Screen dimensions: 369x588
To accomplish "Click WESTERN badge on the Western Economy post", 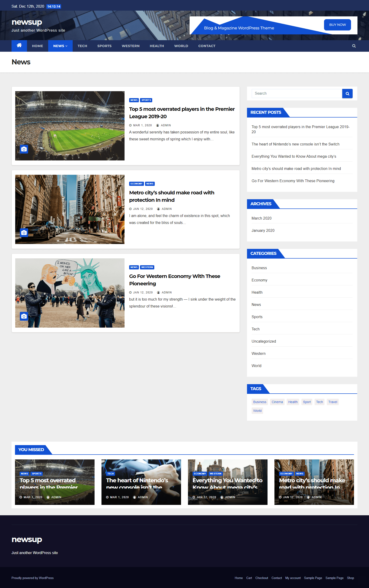I will click(147, 267).
